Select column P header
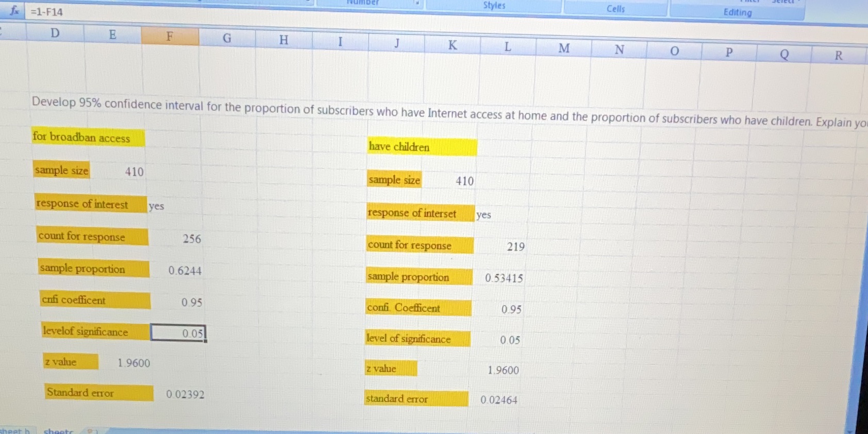This screenshot has height=434, width=868. (729, 53)
